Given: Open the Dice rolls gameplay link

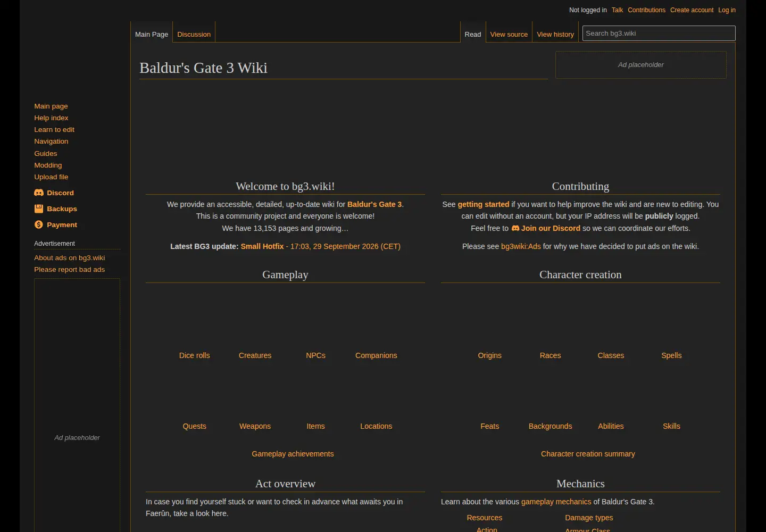Looking at the screenshot, I should click(195, 355).
